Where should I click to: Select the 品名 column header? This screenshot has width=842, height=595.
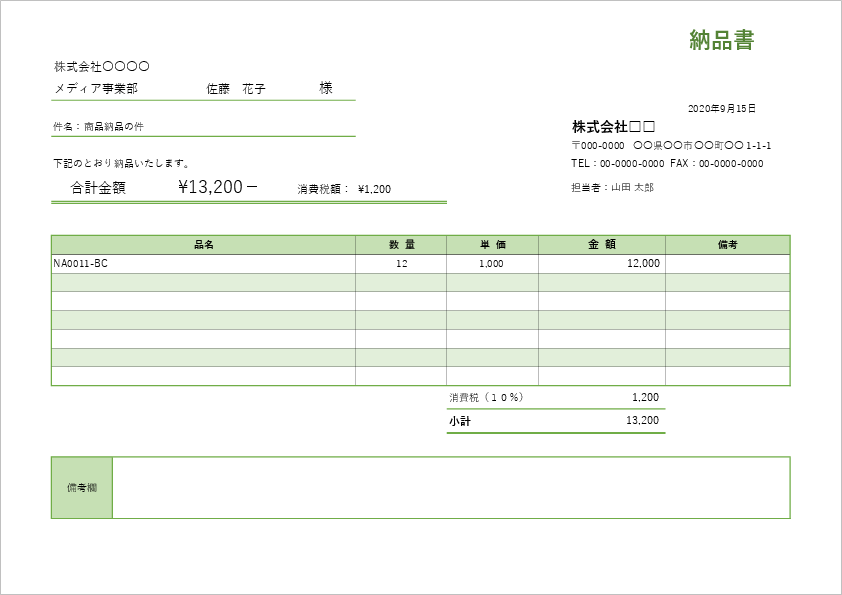203,244
